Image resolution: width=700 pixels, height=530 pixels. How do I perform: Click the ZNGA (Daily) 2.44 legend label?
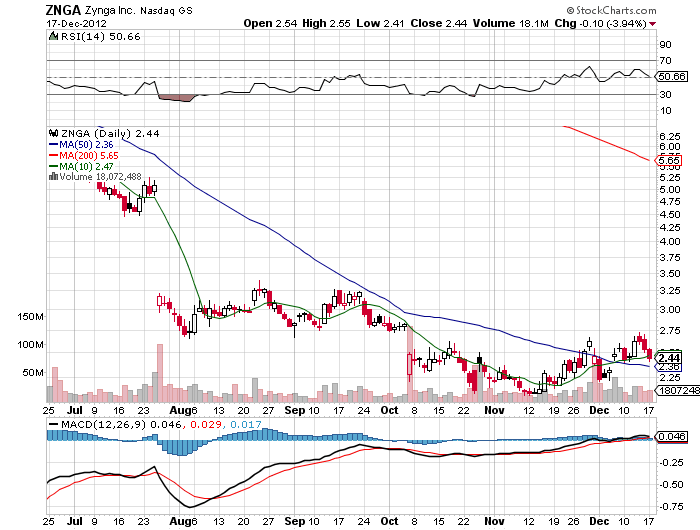click(110, 133)
